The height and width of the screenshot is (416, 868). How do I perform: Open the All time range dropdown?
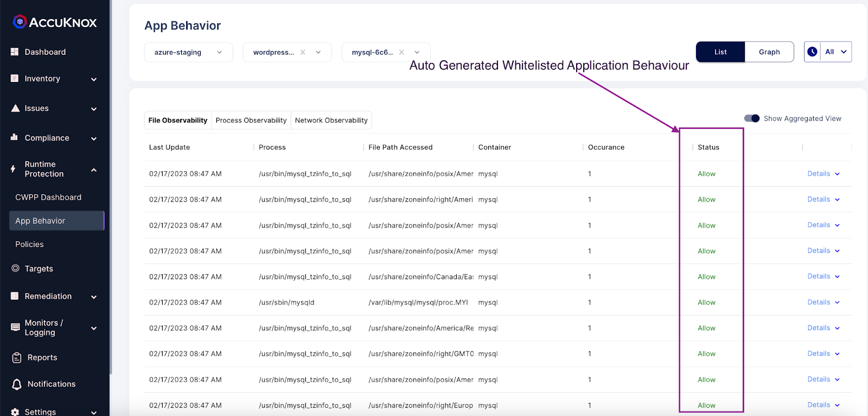tap(836, 52)
